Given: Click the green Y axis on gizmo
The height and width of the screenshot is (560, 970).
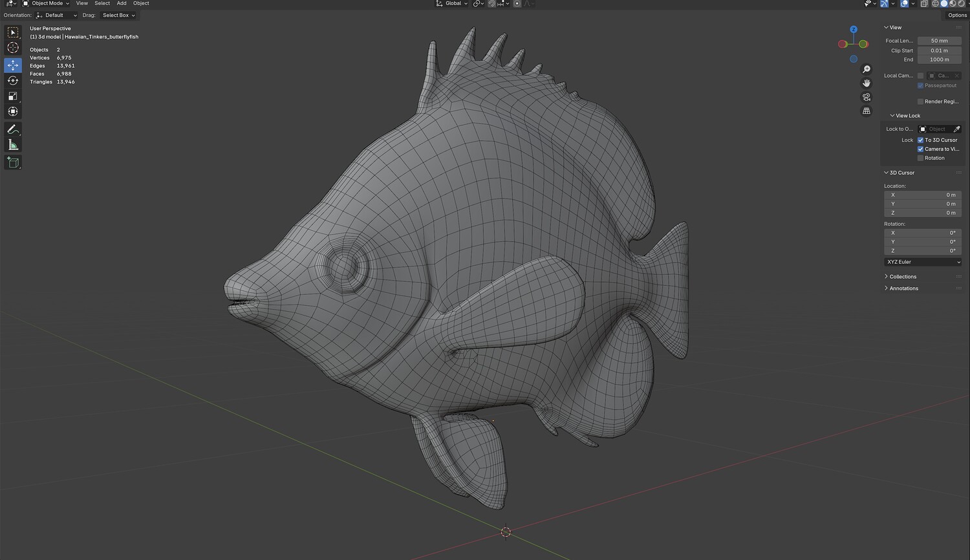Looking at the screenshot, I should pos(864,44).
